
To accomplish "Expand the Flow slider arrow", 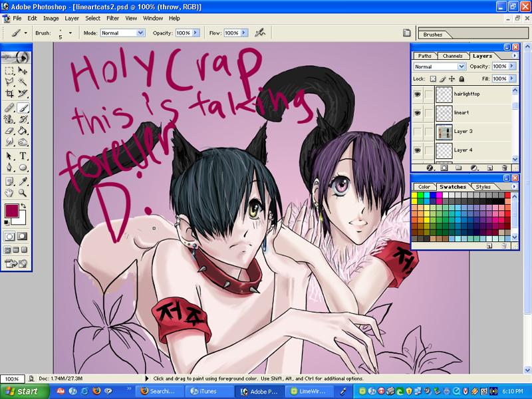I will point(244,33).
